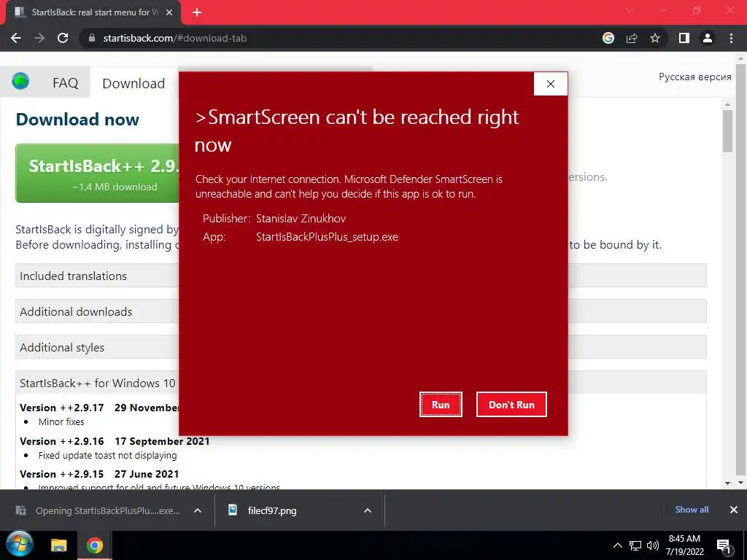The width and height of the screenshot is (747, 560).
Task: Bookmark page with star icon
Action: tap(655, 38)
